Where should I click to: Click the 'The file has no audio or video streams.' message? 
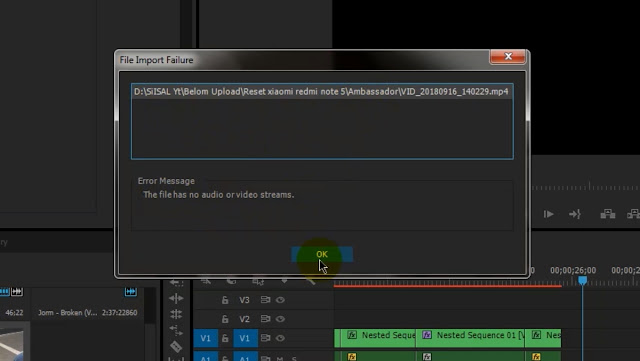(x=218, y=195)
